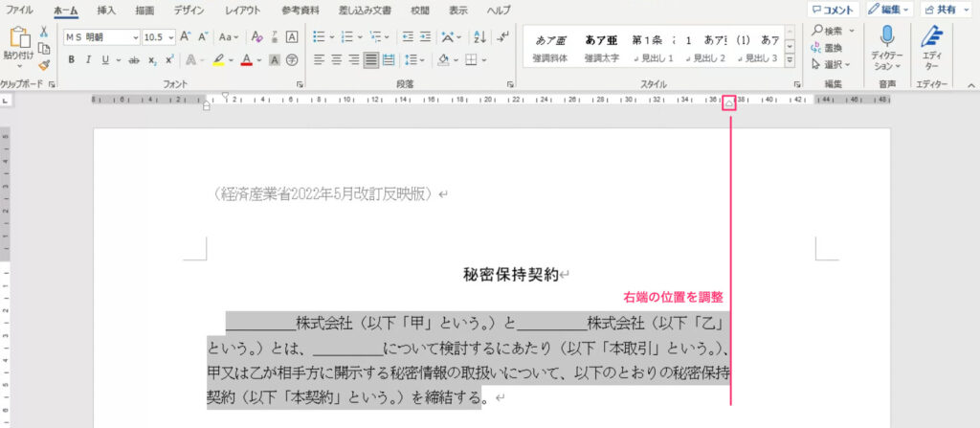Screen dimensions: 980x428
Task: Collapse the ribbon with the chevron
Action: [x=971, y=84]
